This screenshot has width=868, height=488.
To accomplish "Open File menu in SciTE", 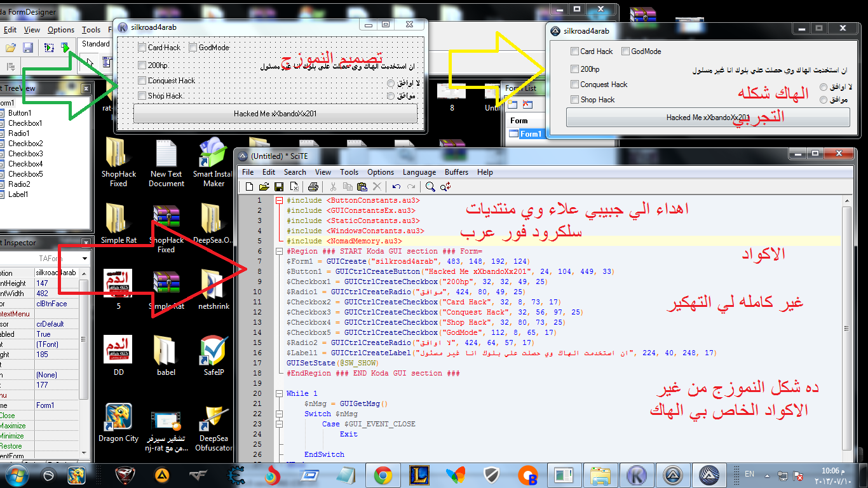I will [x=248, y=172].
